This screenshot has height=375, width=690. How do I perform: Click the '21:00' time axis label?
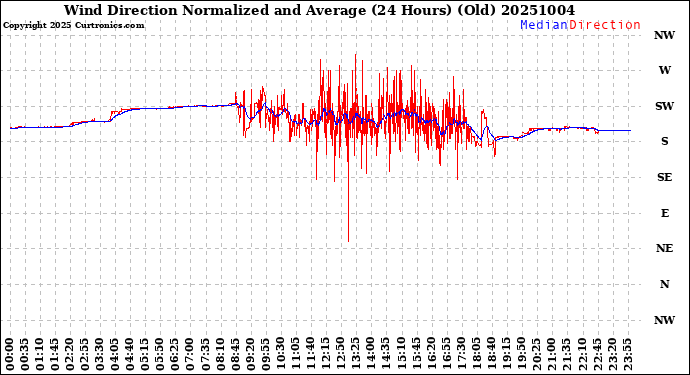pyautogui.click(x=551, y=355)
